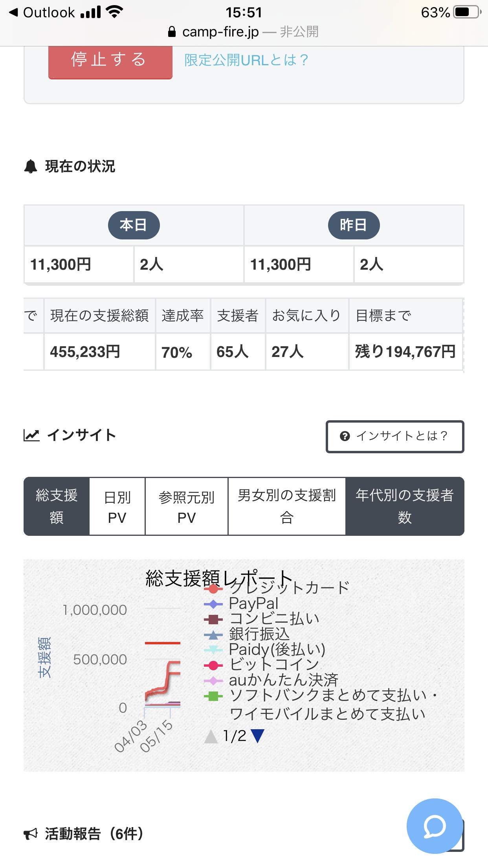Open the 限定公開URLとは？ link
Viewport: 488px width, 868px height.
point(246,60)
